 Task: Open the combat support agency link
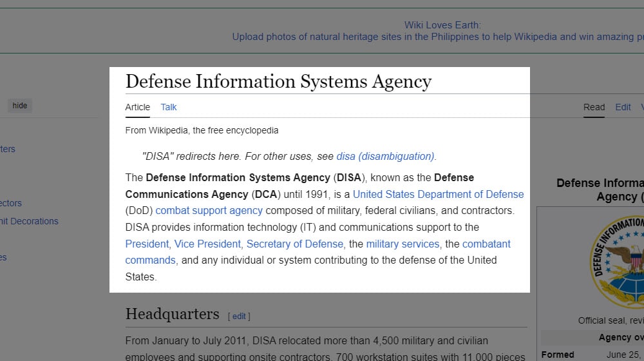click(x=209, y=211)
